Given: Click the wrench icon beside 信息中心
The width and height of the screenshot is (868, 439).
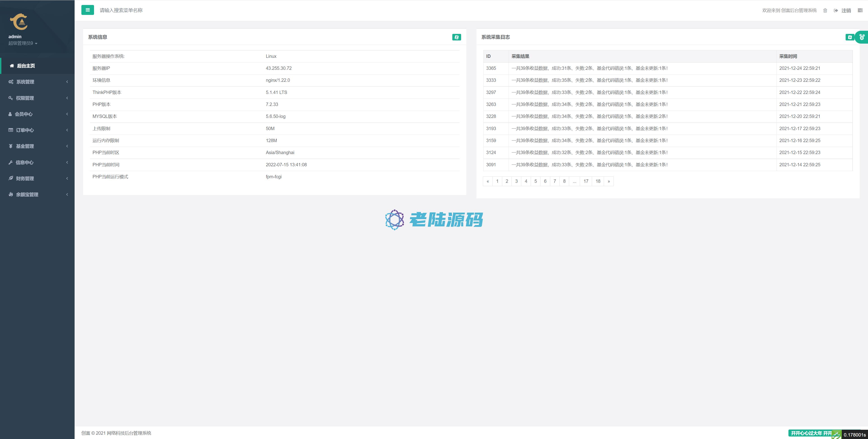Looking at the screenshot, I should pos(10,162).
